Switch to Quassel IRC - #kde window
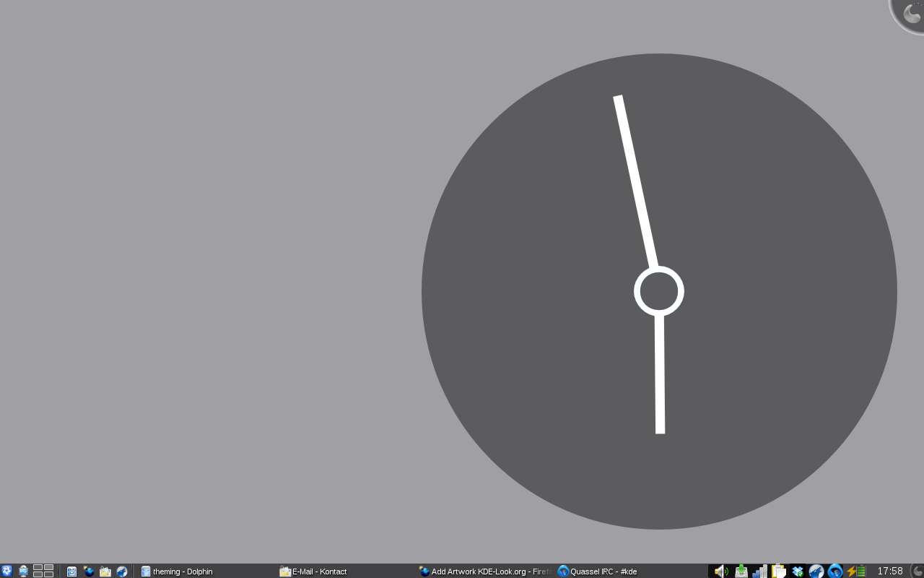The width and height of the screenshot is (924, 578). [x=625, y=571]
